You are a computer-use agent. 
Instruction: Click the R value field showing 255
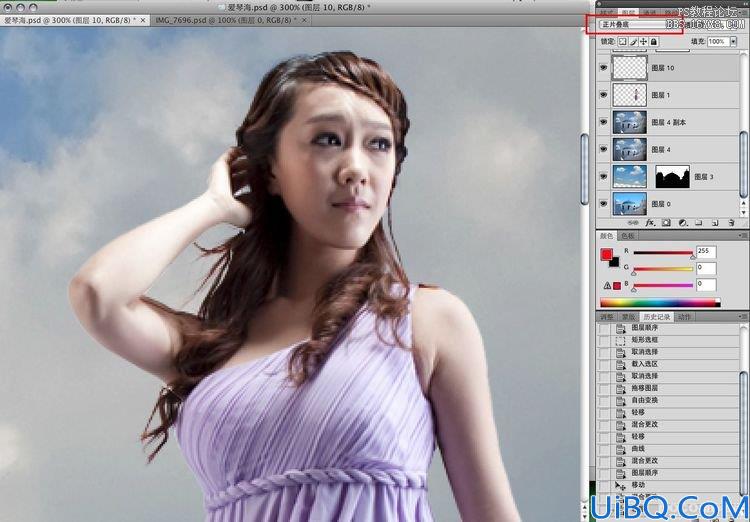[706, 252]
